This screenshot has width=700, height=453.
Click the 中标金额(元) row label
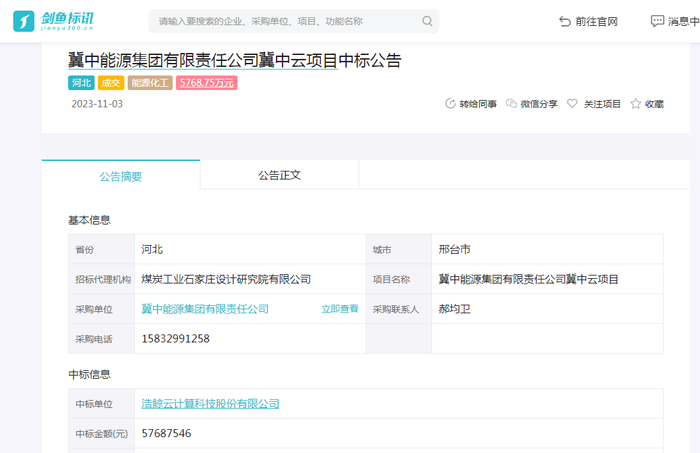click(102, 434)
